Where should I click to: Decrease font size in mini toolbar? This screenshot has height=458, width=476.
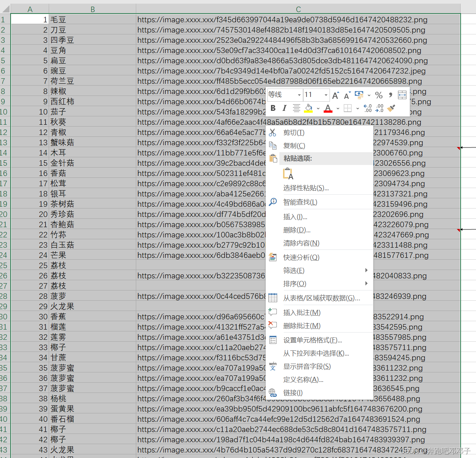tap(347, 95)
